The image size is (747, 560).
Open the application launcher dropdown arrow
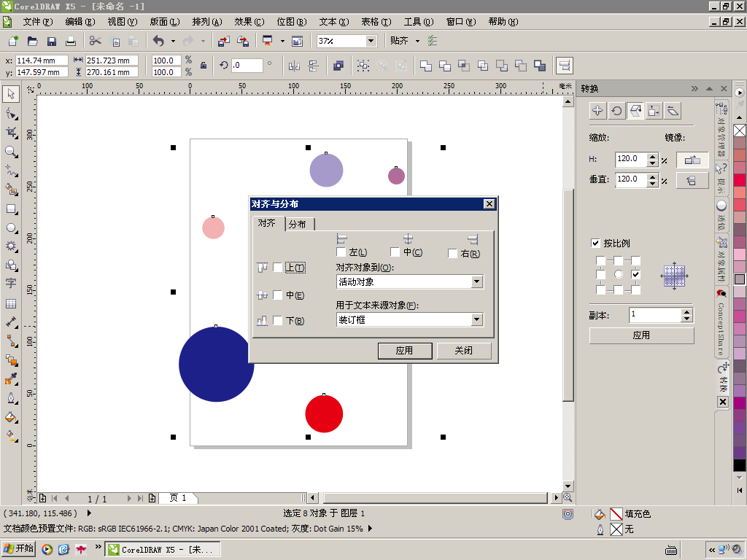click(282, 41)
